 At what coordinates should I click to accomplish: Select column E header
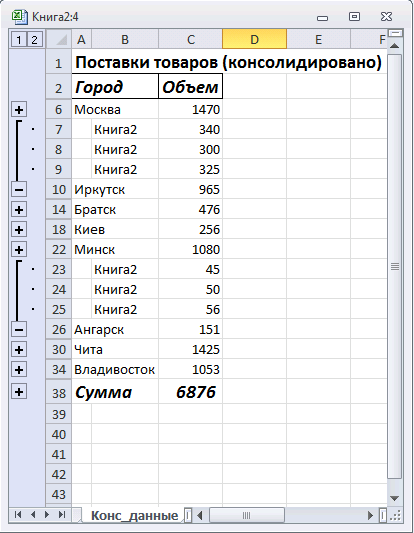click(x=318, y=39)
